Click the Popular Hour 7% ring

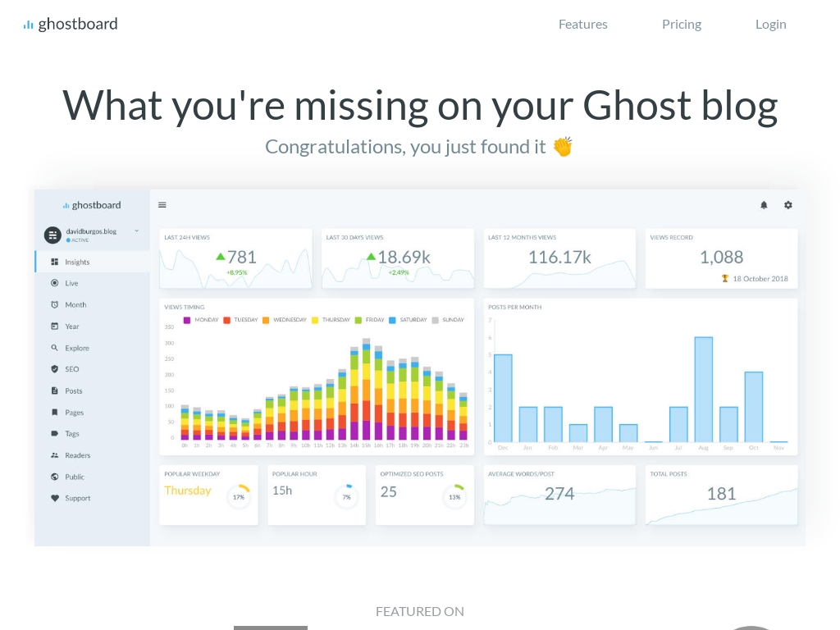347,496
